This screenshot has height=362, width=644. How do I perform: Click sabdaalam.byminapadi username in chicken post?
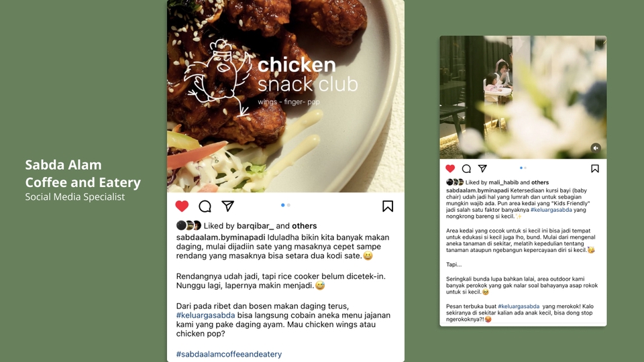tap(221, 237)
